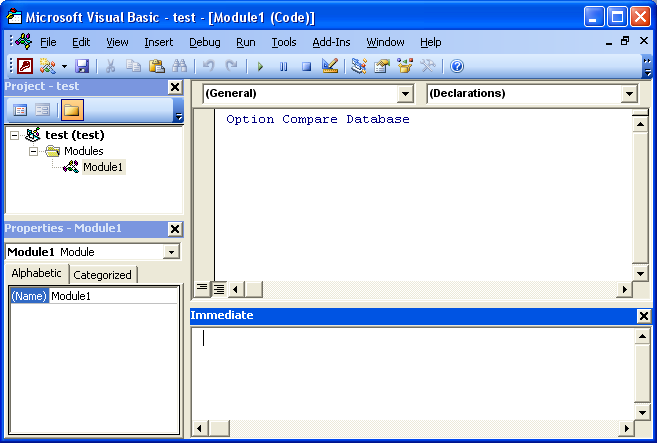Click code window scroll right arrow
Viewport: 657px width, 443px height.
(x=624, y=289)
